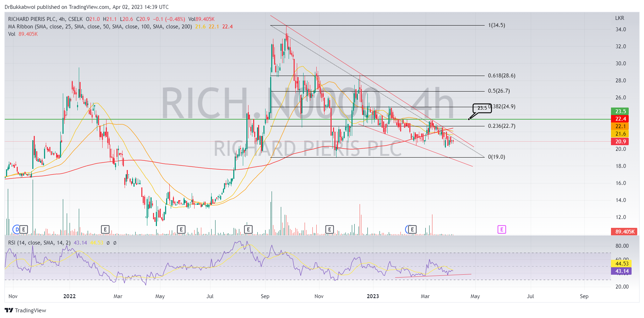Click the RSI (14, close, SMA, 14, 2) legend
644x318 pixels.
(39, 243)
